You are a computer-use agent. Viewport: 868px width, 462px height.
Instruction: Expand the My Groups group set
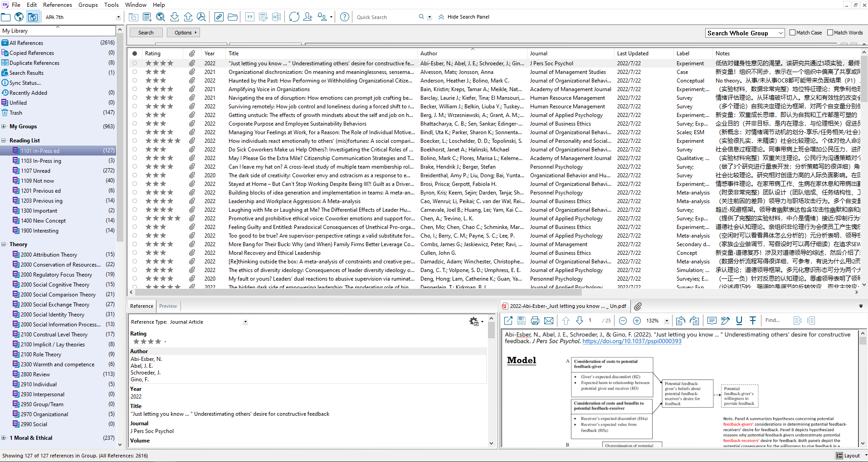4,126
